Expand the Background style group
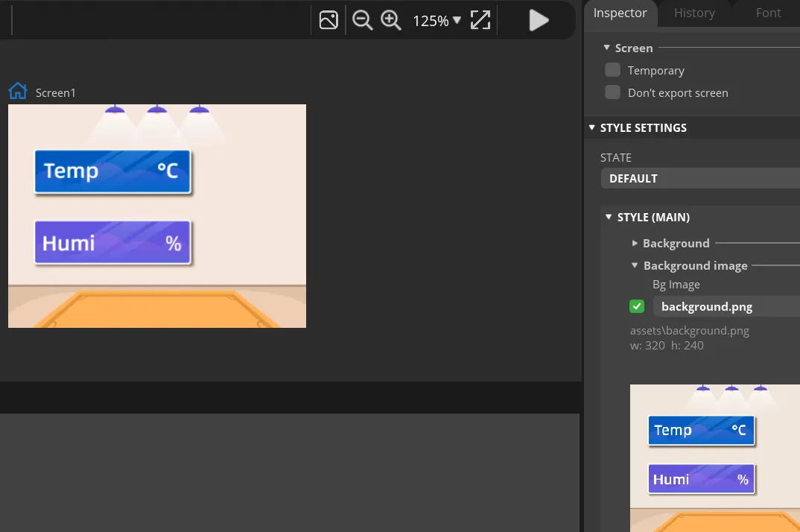The width and height of the screenshot is (800, 532). pos(635,243)
